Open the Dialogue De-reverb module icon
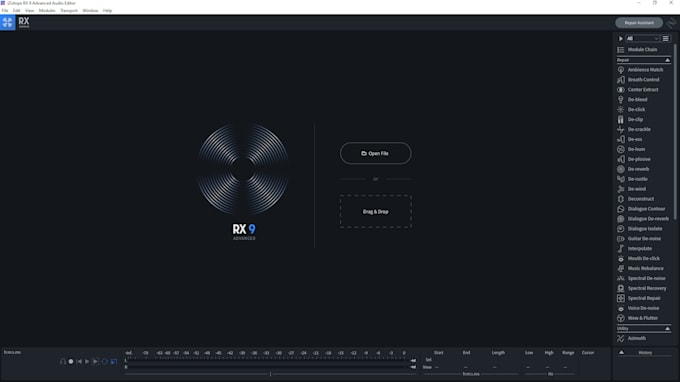This screenshot has height=382, width=680. click(x=621, y=219)
